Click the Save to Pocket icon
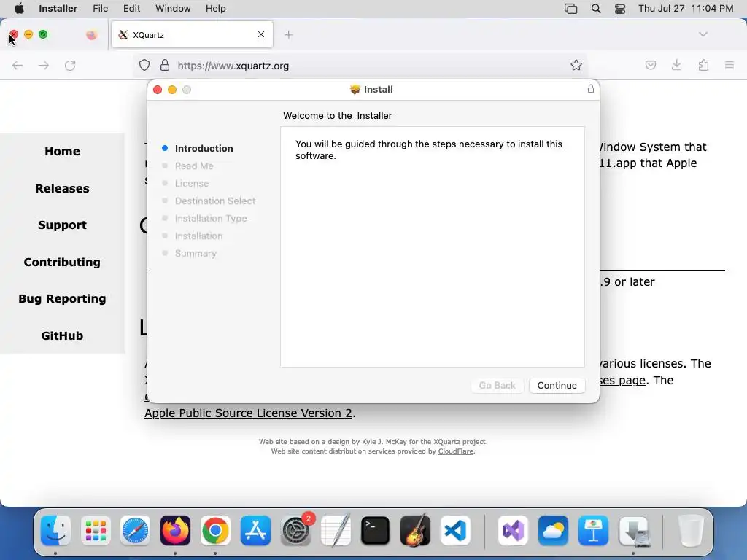This screenshot has width=747, height=560. (x=650, y=65)
